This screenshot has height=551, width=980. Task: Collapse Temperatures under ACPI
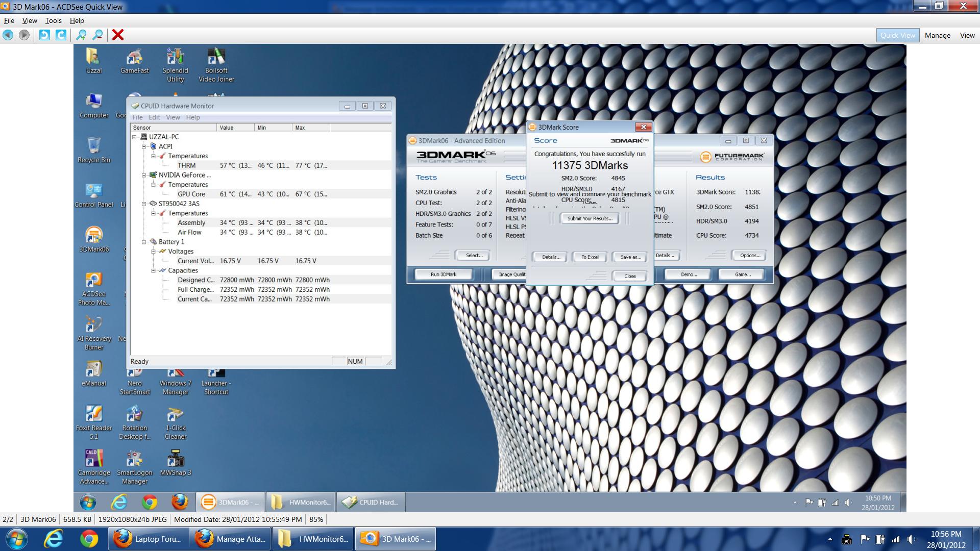tap(153, 156)
